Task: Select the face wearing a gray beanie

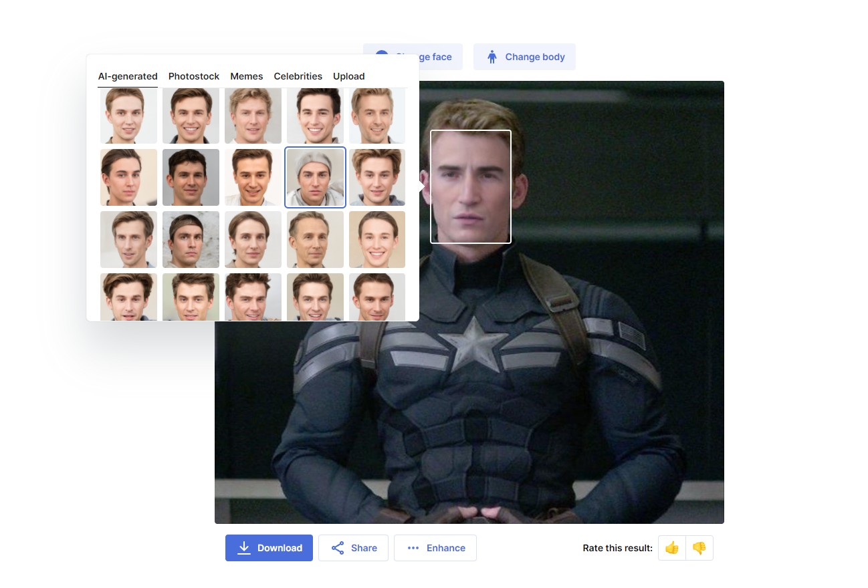Action: (x=315, y=177)
